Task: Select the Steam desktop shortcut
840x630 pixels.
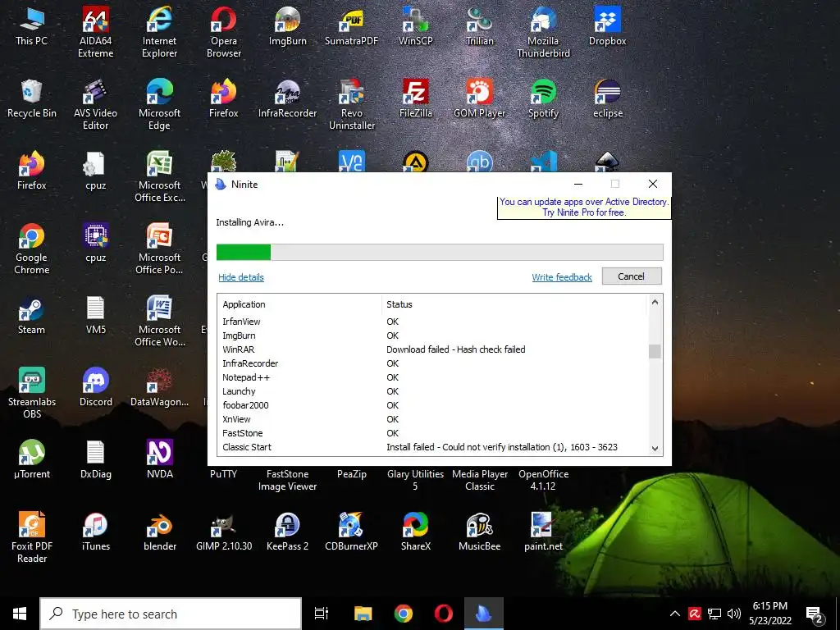Action: (x=32, y=316)
